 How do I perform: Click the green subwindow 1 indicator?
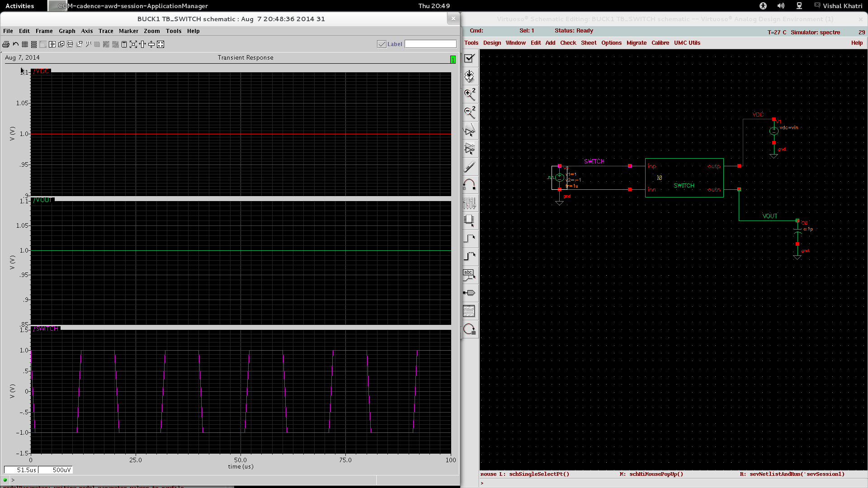click(x=453, y=60)
